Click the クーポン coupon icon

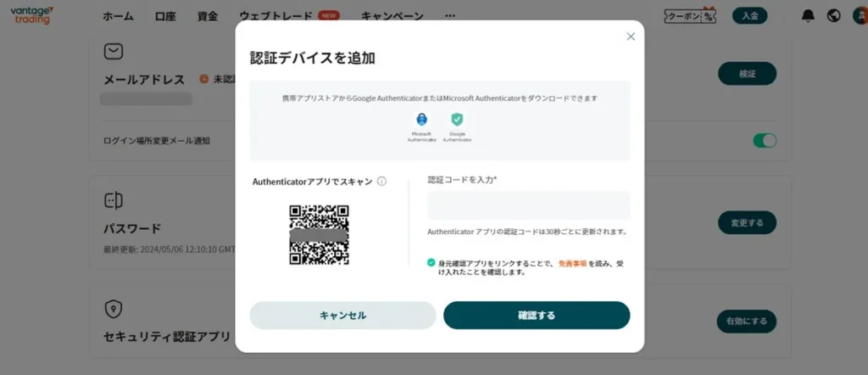click(x=690, y=16)
